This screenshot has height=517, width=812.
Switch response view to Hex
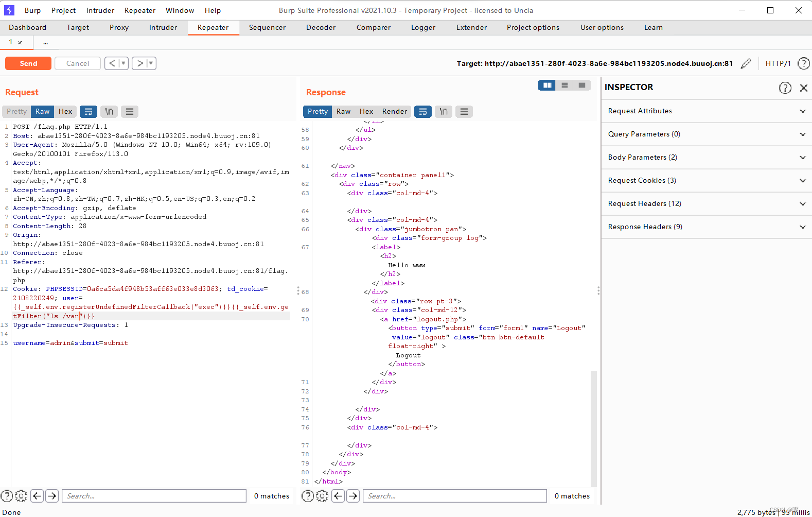(366, 111)
